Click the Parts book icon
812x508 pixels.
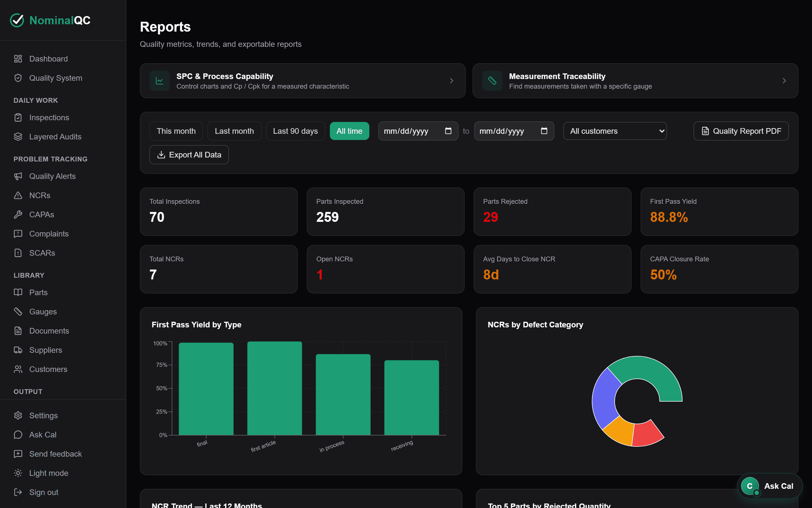(x=18, y=292)
